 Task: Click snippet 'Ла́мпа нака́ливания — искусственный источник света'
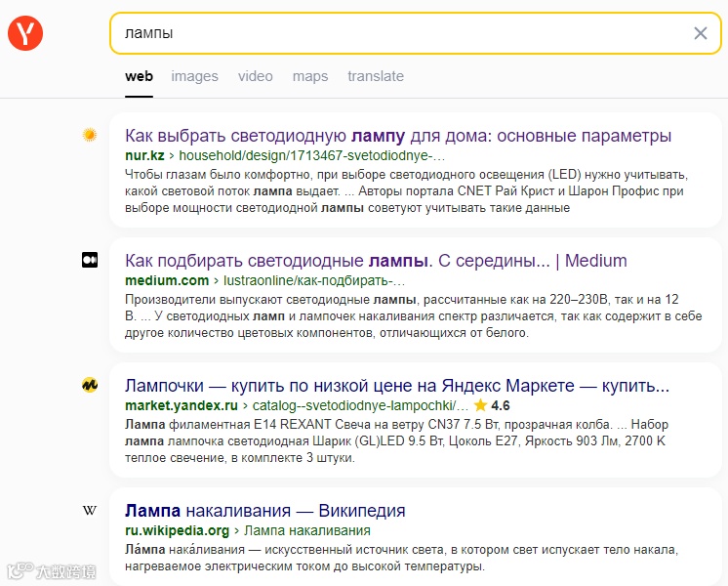click(x=285, y=550)
